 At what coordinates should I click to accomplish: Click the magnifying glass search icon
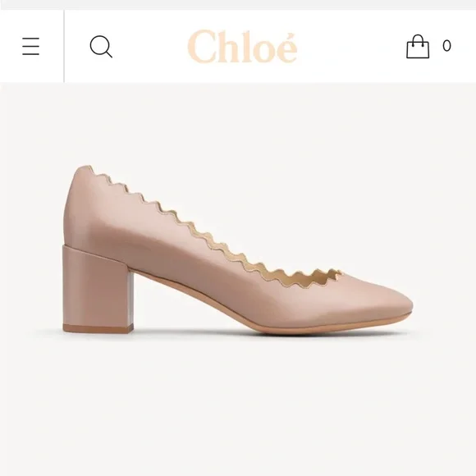101,47
